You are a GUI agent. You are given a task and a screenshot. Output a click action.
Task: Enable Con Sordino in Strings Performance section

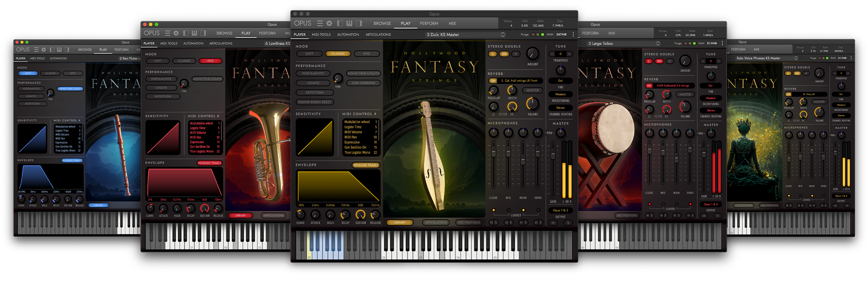363,83
